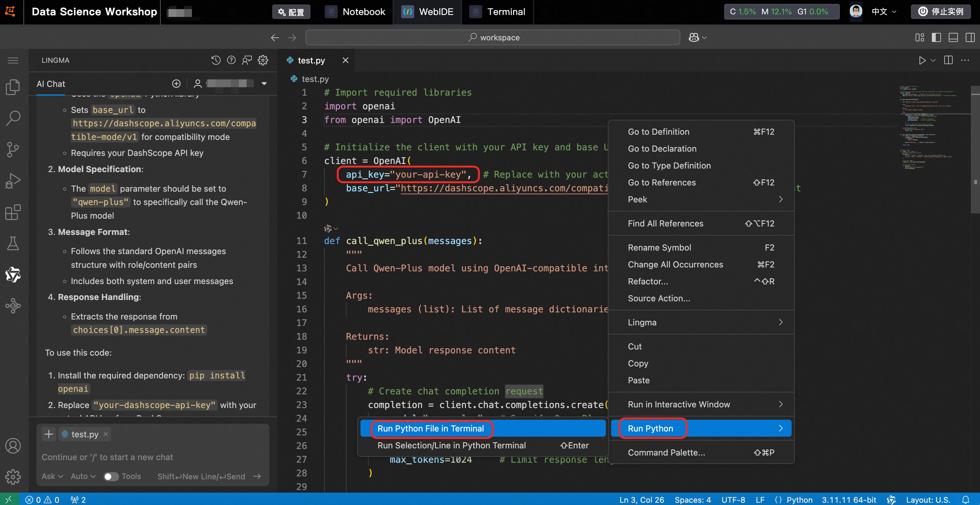Toggle the primary sidebar layout button
980x505 pixels.
pyautogui.click(x=936, y=37)
